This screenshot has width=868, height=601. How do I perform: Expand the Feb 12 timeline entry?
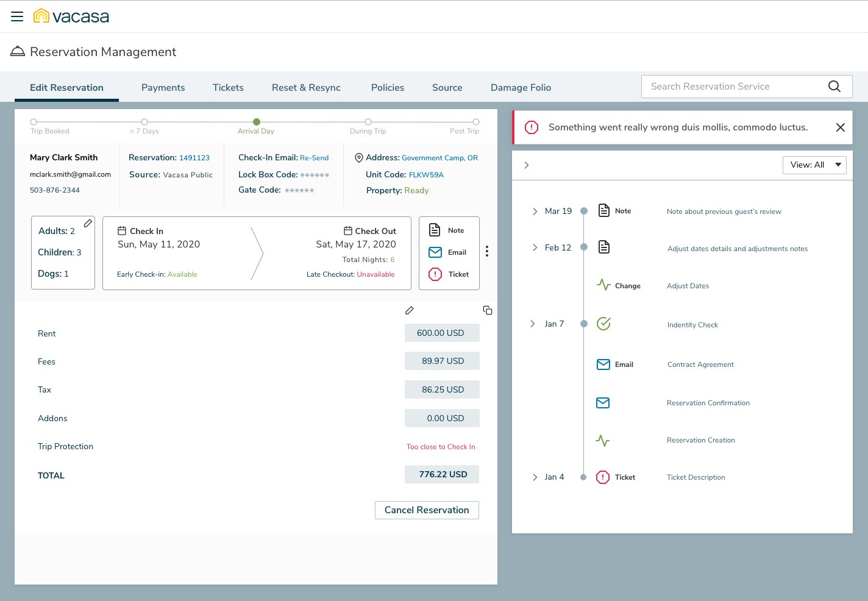click(535, 247)
